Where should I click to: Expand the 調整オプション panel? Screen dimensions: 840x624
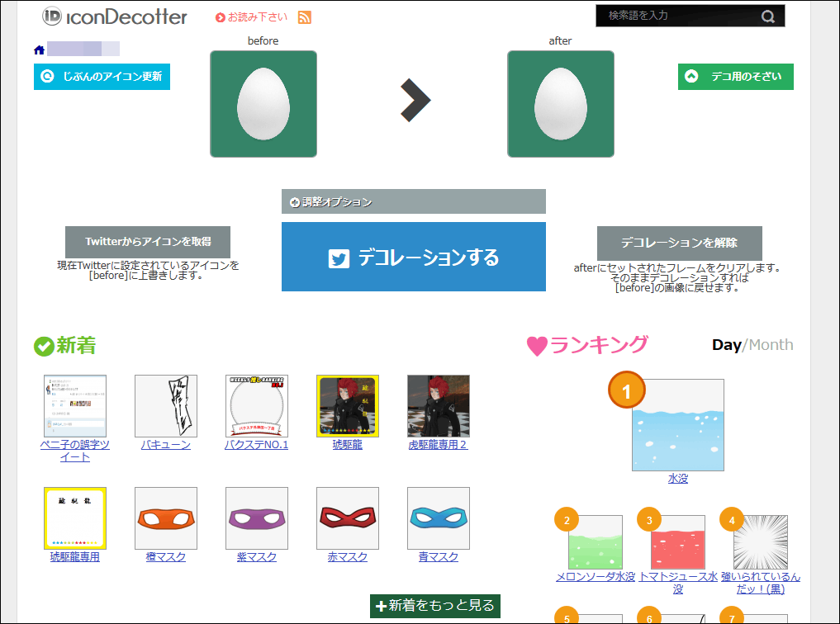click(413, 201)
